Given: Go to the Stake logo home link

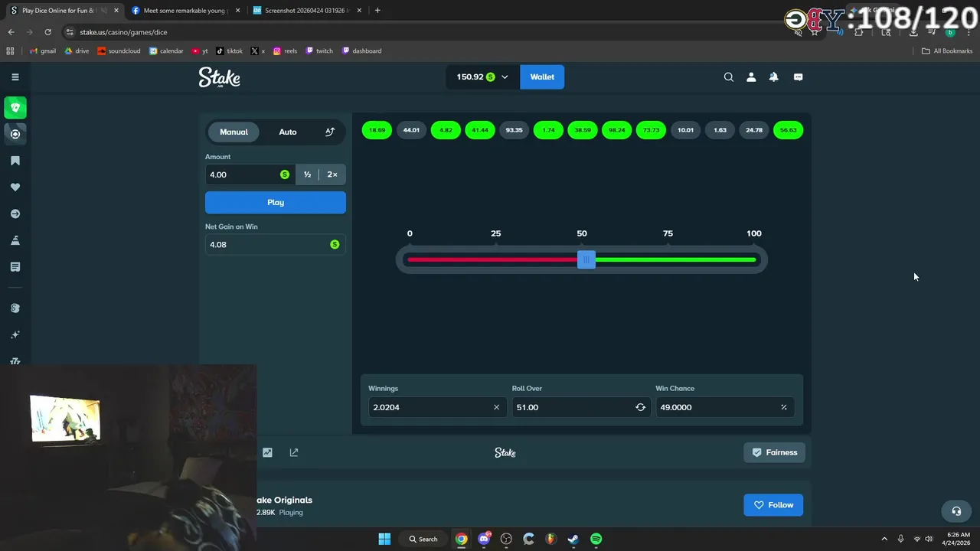Looking at the screenshot, I should [x=219, y=77].
